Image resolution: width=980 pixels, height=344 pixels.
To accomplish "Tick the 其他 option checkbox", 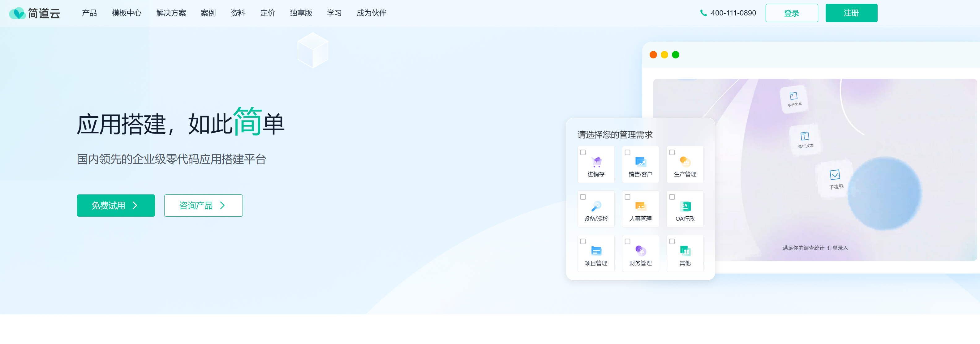I will tap(672, 241).
